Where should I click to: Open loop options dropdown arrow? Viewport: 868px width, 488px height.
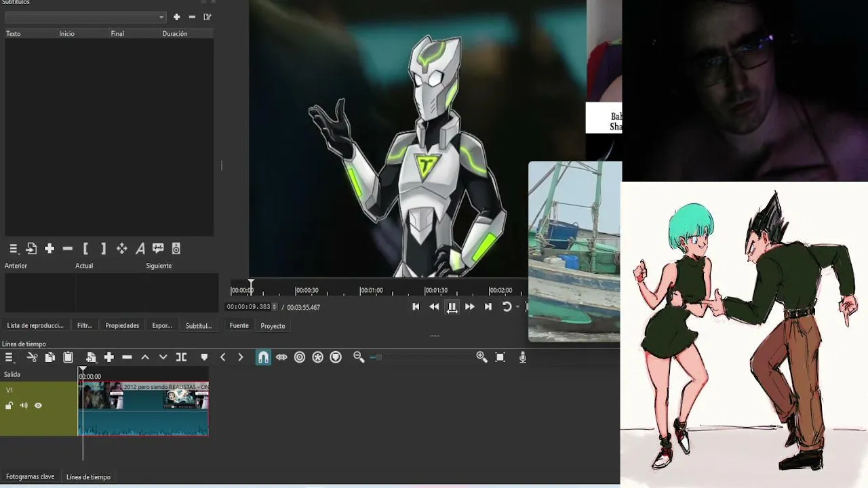517,307
